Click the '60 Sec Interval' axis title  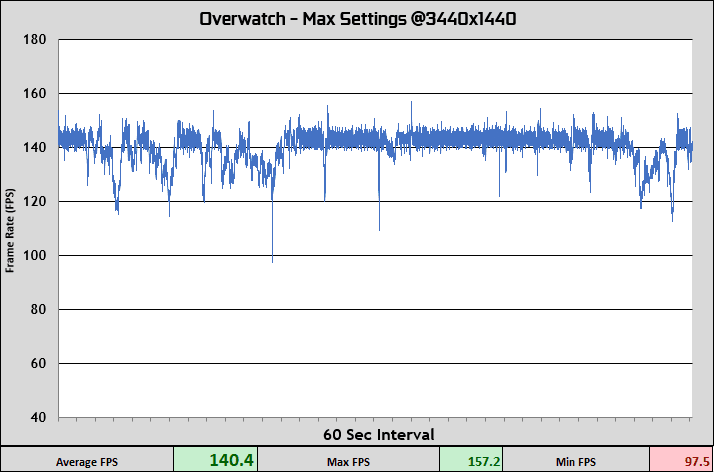tap(379, 435)
